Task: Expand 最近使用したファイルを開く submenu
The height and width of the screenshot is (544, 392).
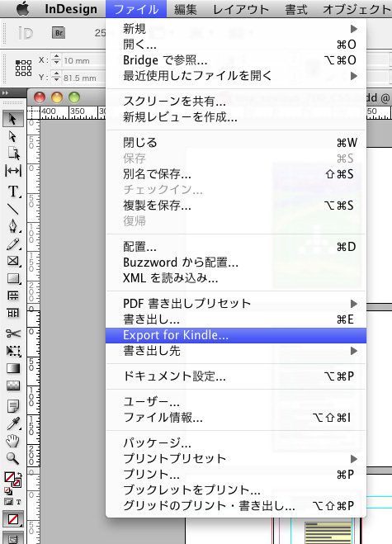Action: (x=236, y=76)
